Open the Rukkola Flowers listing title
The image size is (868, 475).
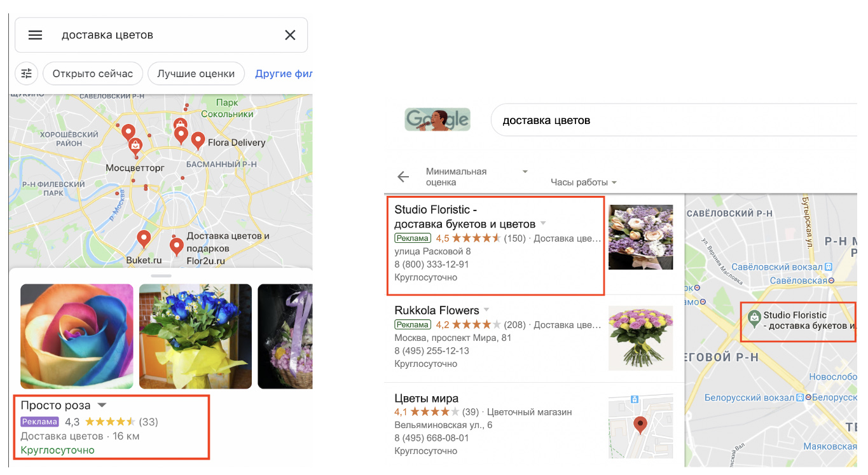(437, 310)
